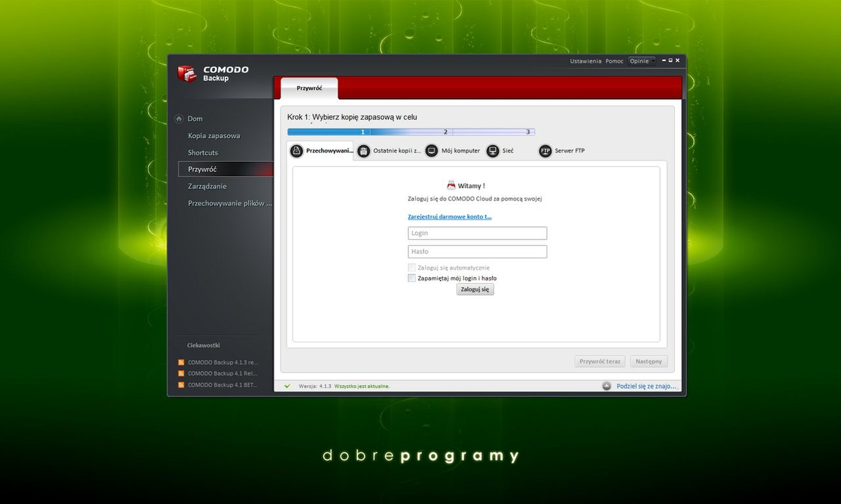Open Ustawienia settings
841x504 pixels.
pos(585,61)
